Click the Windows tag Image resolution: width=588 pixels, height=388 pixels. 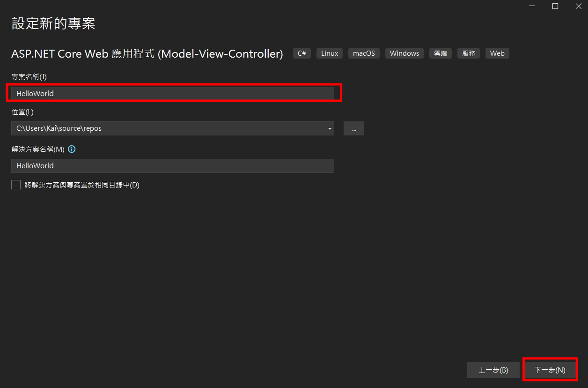(x=404, y=53)
